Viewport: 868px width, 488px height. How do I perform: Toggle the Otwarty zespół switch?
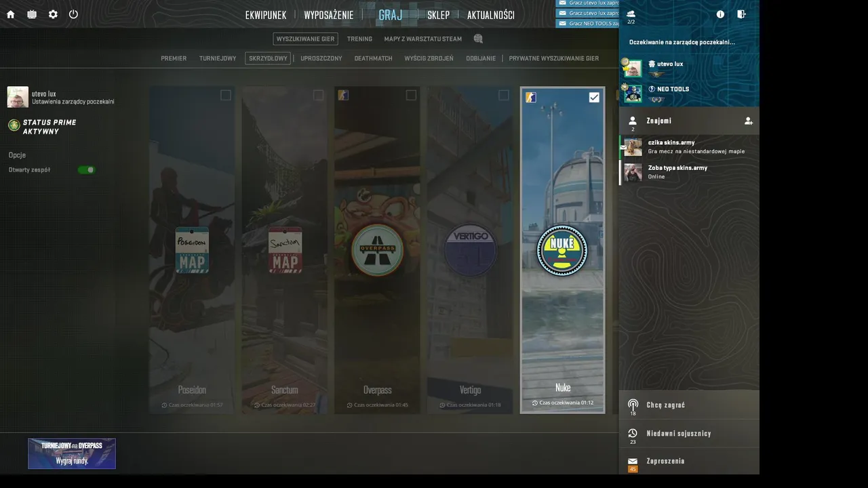[86, 169]
